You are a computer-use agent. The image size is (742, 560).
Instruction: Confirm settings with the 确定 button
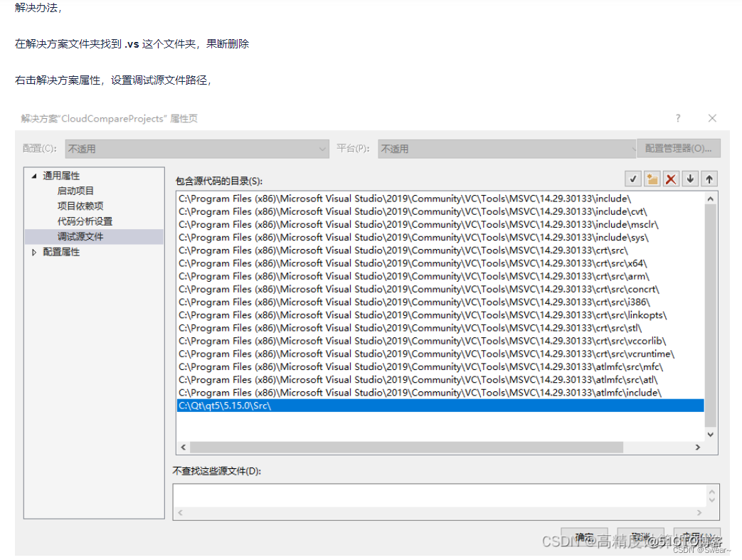coord(585,537)
